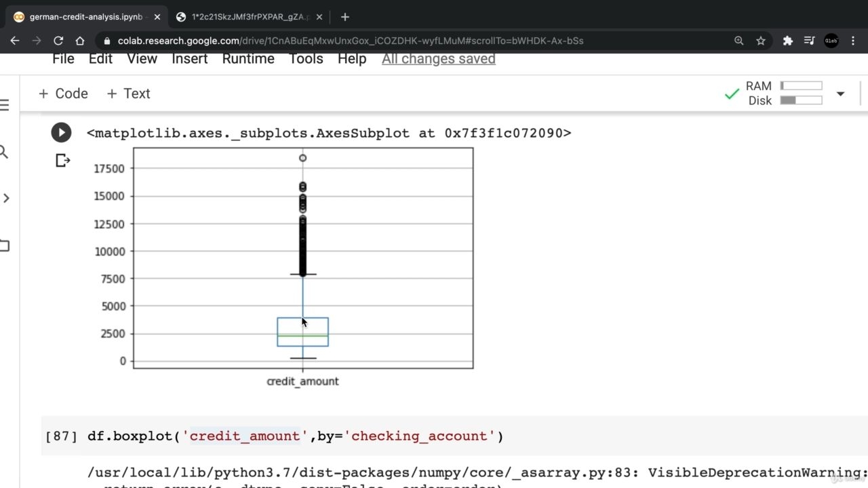Expand the RAM and Disk connection dropdown arrow
The height and width of the screenshot is (488, 868).
pos(840,94)
